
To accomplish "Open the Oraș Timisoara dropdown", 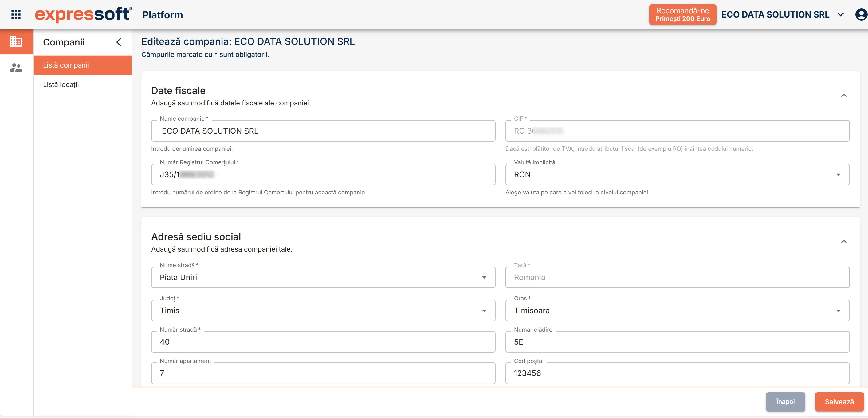I will pyautogui.click(x=677, y=311).
